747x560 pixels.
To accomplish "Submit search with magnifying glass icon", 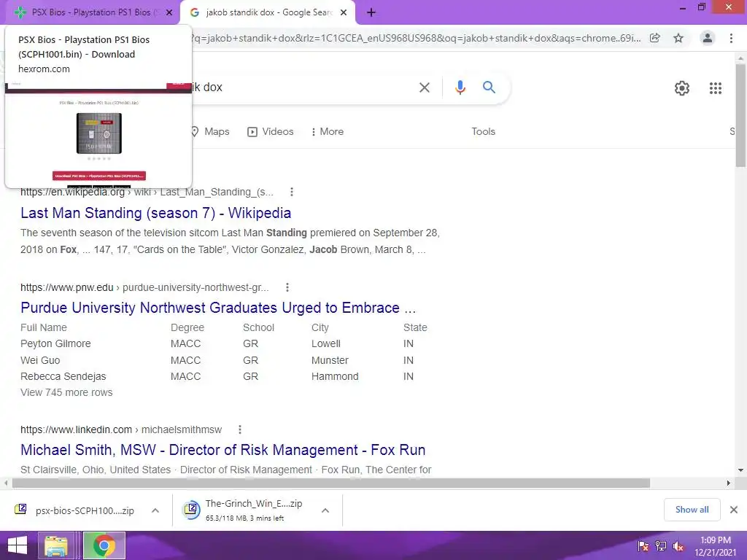I will [x=489, y=87].
